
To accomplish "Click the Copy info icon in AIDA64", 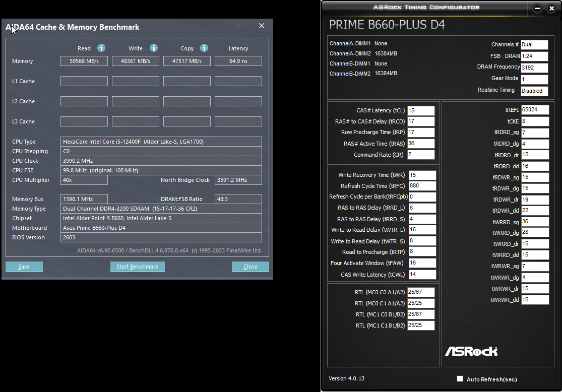I will 204,48.
